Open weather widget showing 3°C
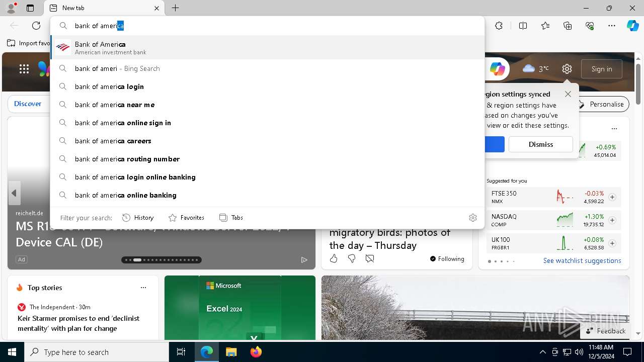Viewport: 644px width, 362px height. tap(535, 69)
